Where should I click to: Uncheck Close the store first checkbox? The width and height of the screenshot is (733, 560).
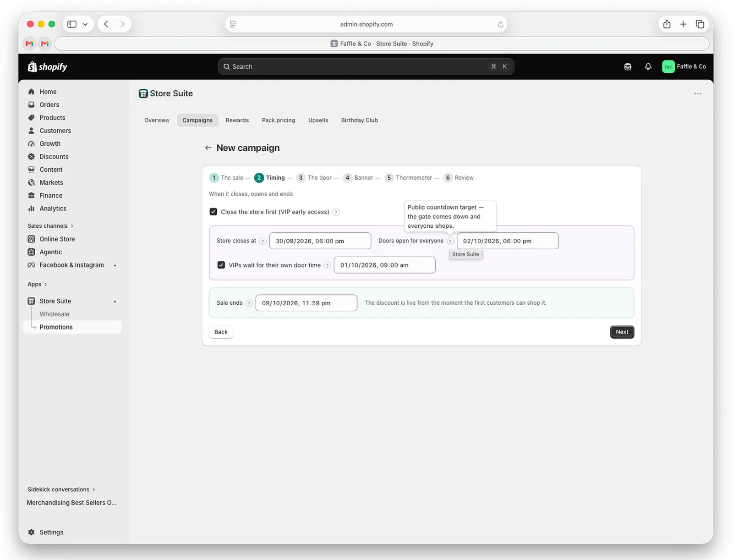click(213, 212)
